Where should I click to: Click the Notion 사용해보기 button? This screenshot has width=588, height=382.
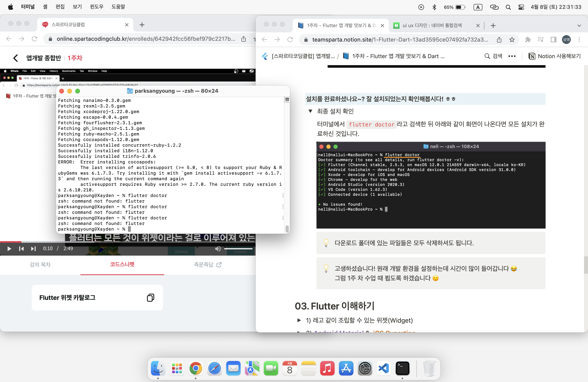(554, 56)
